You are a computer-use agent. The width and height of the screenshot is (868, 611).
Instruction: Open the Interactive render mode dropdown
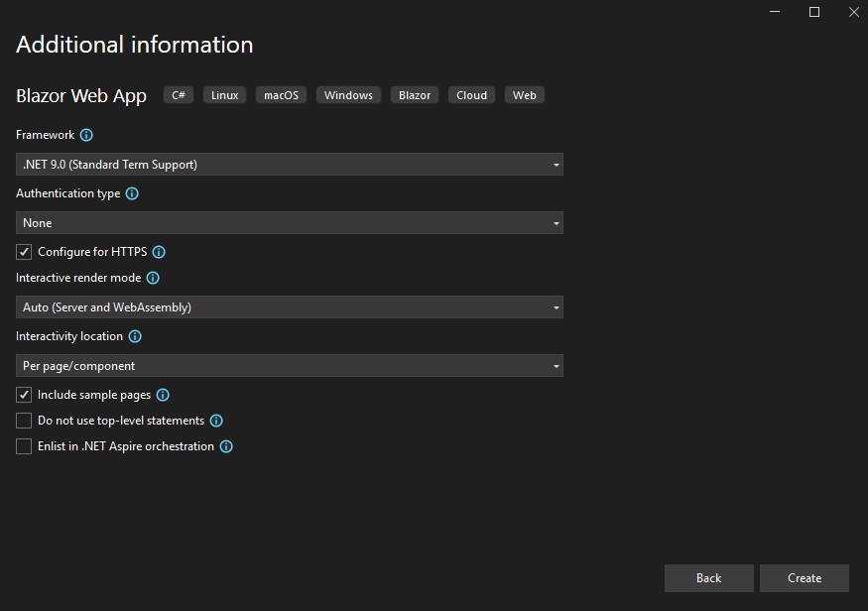click(289, 307)
